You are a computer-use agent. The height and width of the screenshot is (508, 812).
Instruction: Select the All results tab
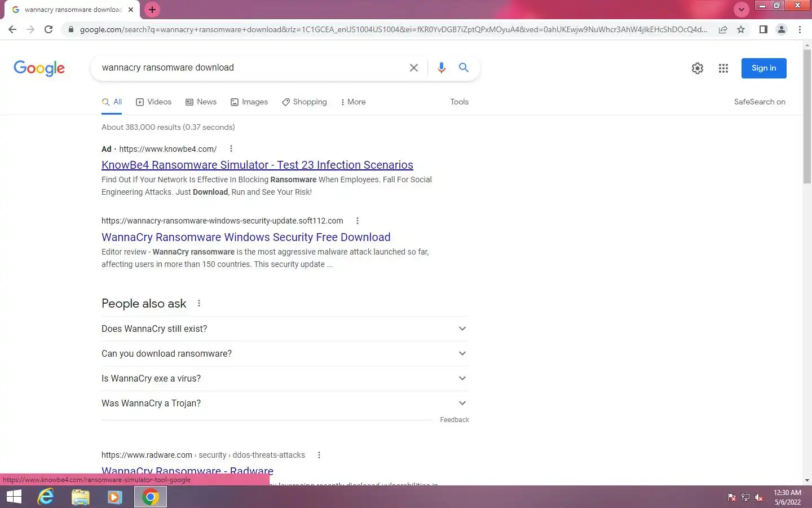[112, 102]
